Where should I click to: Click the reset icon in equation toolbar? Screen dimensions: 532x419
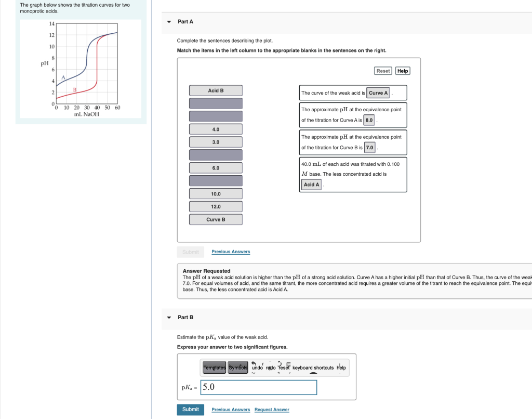coord(284,368)
